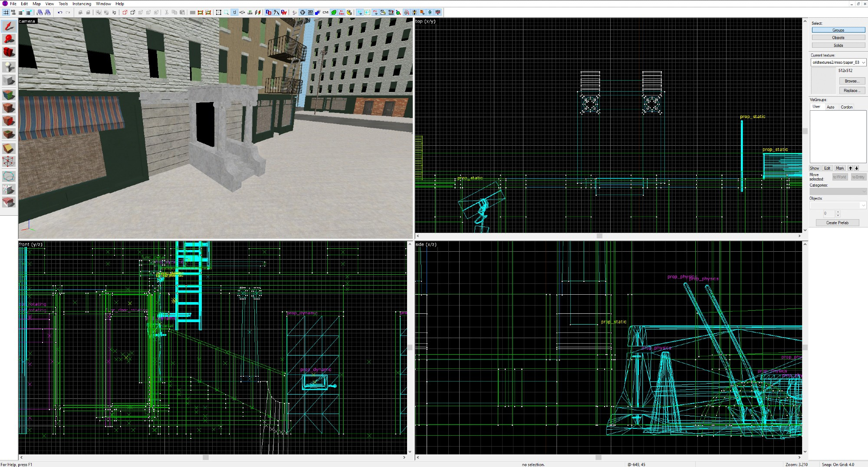Click the Undo arrow in toolbar

pyautogui.click(x=60, y=13)
